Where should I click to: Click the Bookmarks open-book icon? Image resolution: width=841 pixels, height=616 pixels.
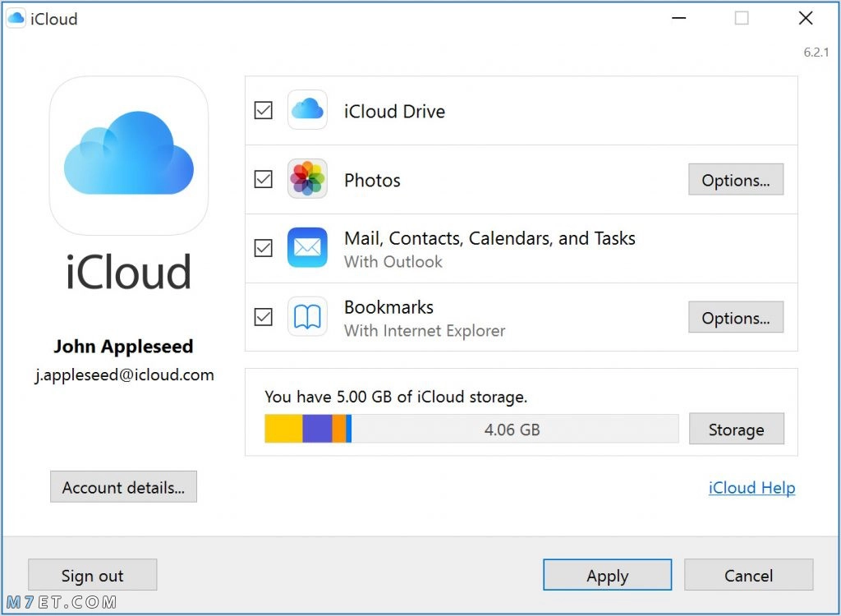point(307,316)
